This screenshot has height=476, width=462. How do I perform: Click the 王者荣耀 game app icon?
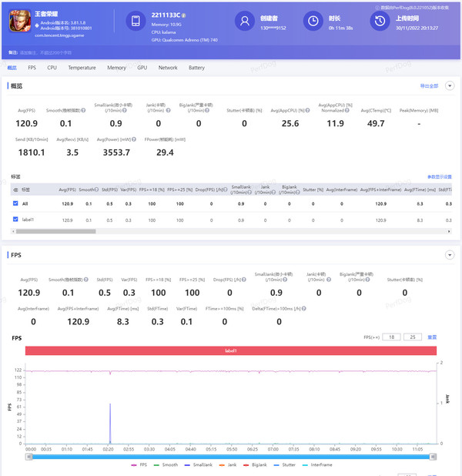18,22
